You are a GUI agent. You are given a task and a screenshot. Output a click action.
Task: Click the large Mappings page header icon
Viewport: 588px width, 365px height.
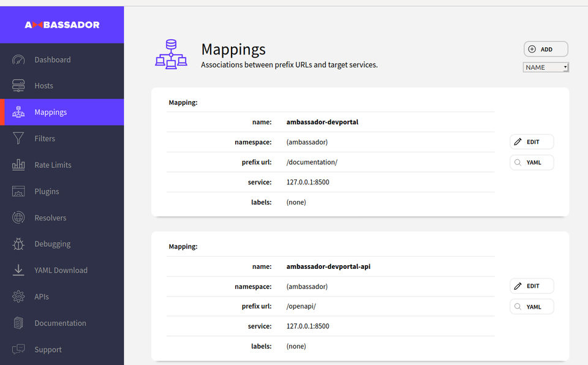point(171,54)
